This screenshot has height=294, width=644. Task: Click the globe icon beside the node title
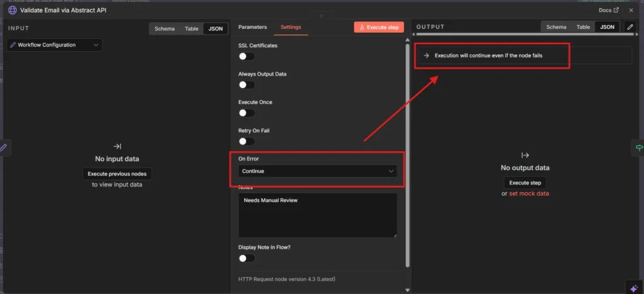pos(13,10)
